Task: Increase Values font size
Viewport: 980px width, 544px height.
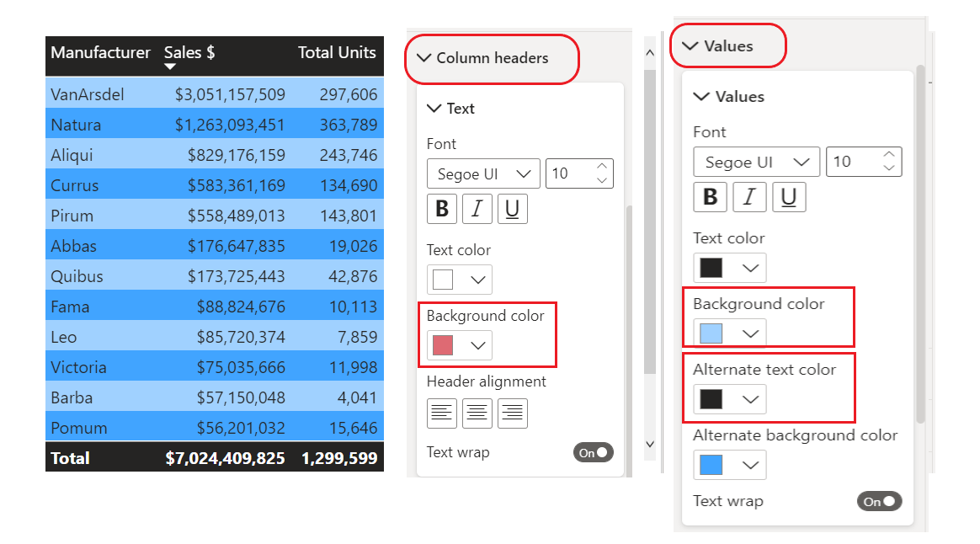Action: point(889,154)
